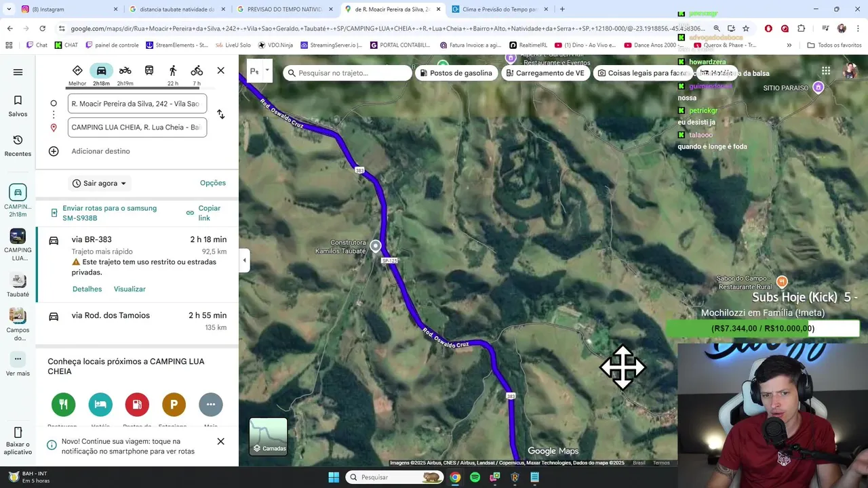Screen dimensions: 868x488
Task: Open Spotify from taskbar
Action: pyautogui.click(x=475, y=477)
